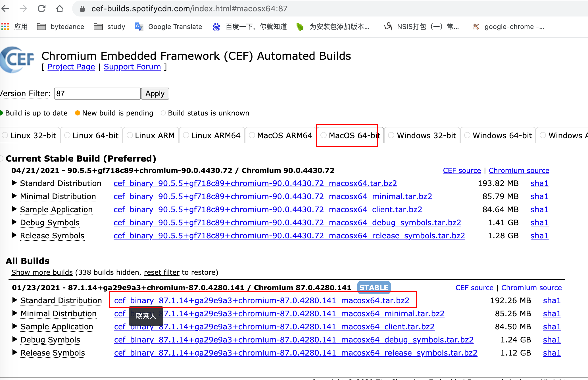Open the Project Page link

71,67
